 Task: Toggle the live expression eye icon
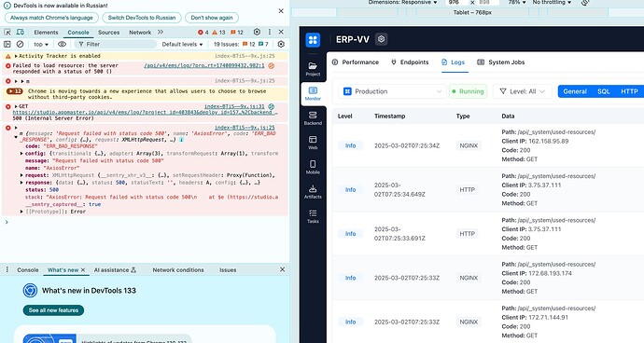tap(62, 44)
